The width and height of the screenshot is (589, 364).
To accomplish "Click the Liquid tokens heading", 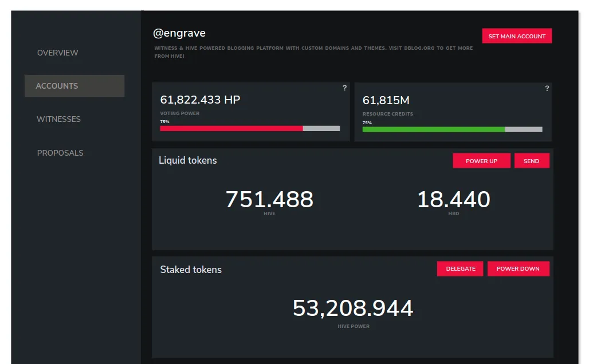I will 188,160.
